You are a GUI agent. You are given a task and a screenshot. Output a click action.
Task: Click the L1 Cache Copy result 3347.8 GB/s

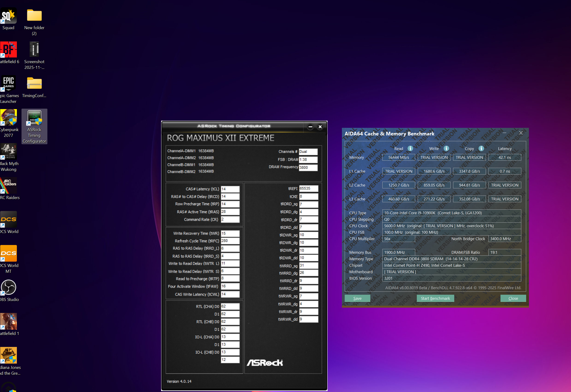click(x=469, y=171)
